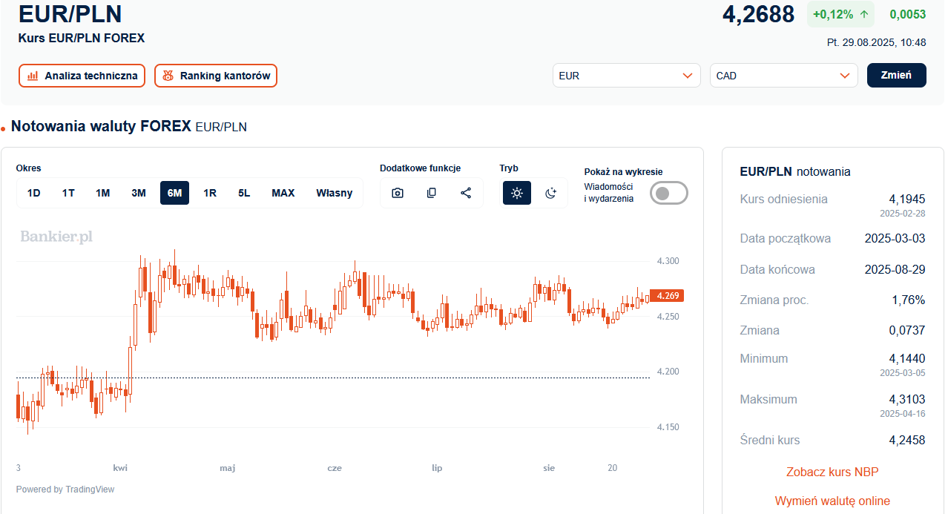Open the CAD currency dropdown
948x514 pixels.
pos(783,76)
